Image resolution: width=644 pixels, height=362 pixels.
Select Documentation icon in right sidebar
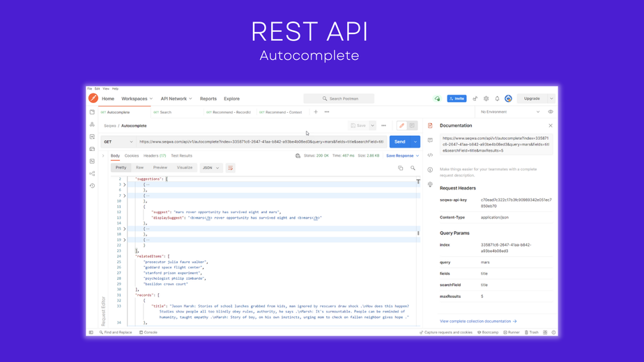click(x=430, y=125)
